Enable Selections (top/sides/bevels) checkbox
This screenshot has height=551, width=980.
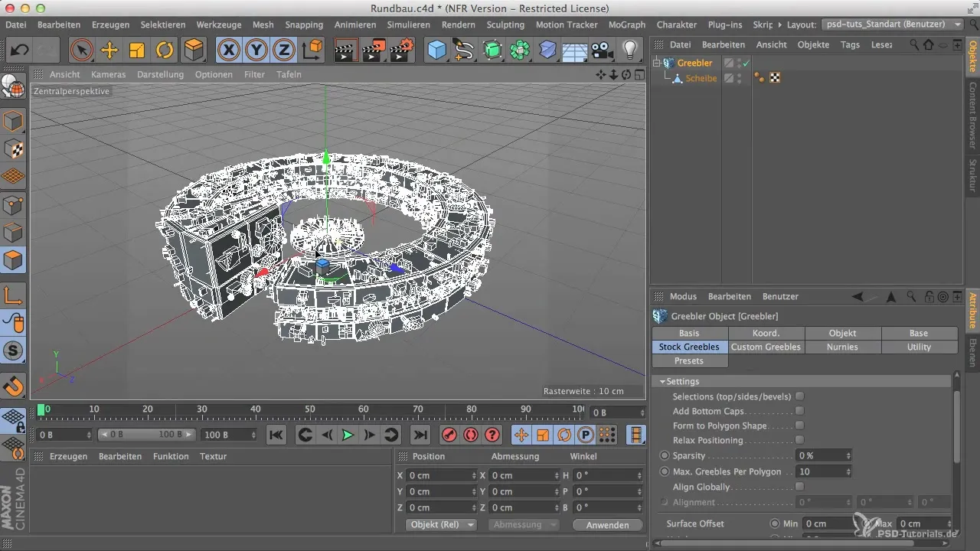tap(799, 396)
